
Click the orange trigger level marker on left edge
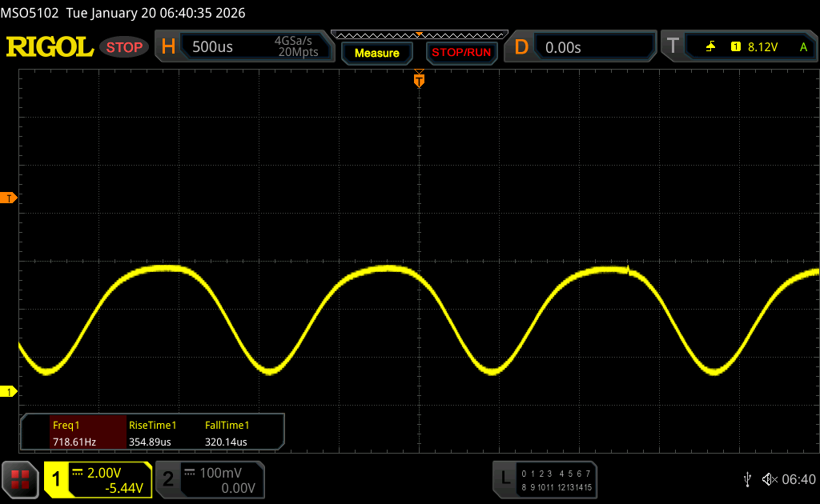[10, 198]
